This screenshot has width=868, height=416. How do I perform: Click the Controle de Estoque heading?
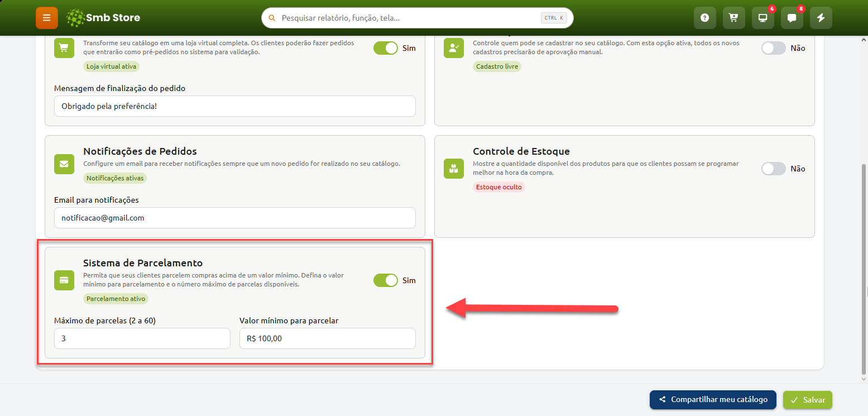click(521, 151)
